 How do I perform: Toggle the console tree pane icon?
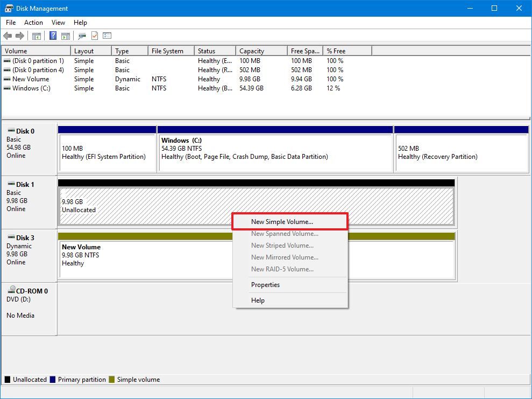tap(36, 36)
